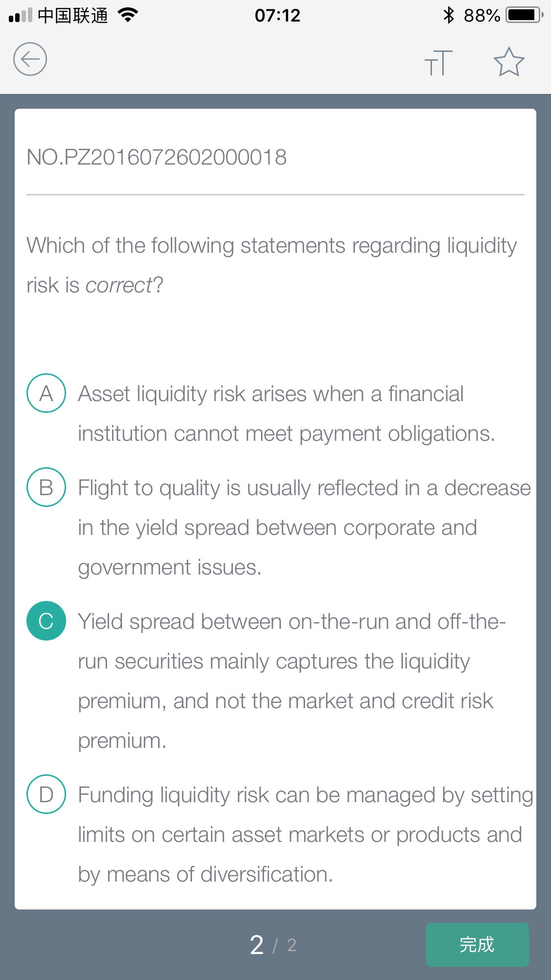Screen dimensions: 551x980
Task: Tap the cellular signal bars icon
Action: 20,15
